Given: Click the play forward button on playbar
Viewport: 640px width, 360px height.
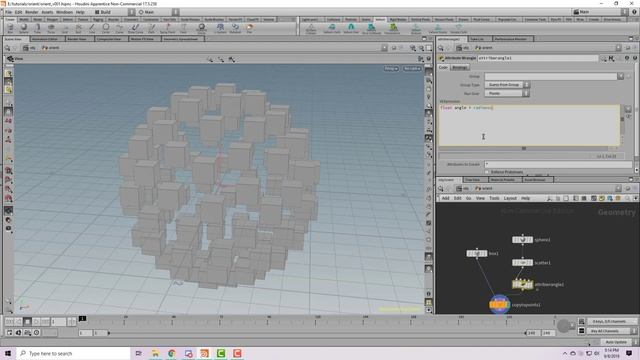Looking at the screenshot, I should tap(36, 322).
